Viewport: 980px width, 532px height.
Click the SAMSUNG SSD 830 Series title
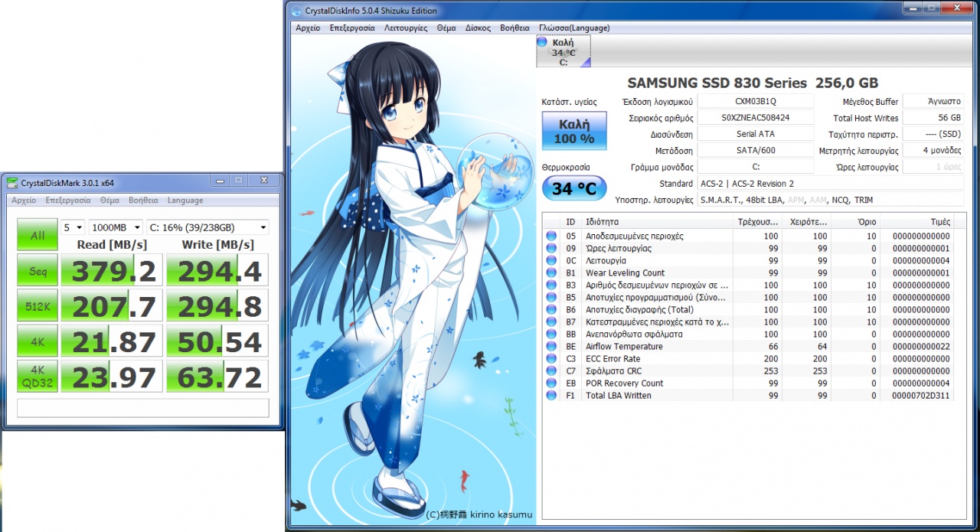click(x=753, y=83)
